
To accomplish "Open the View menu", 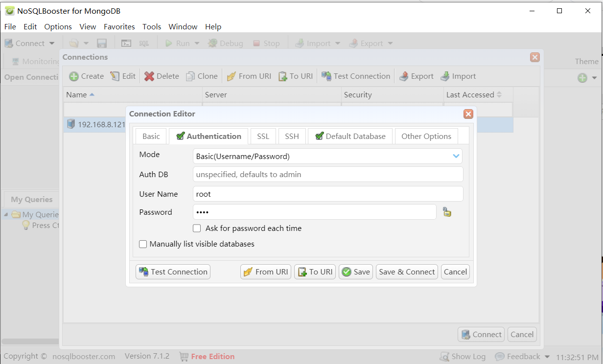I will click(x=88, y=27).
